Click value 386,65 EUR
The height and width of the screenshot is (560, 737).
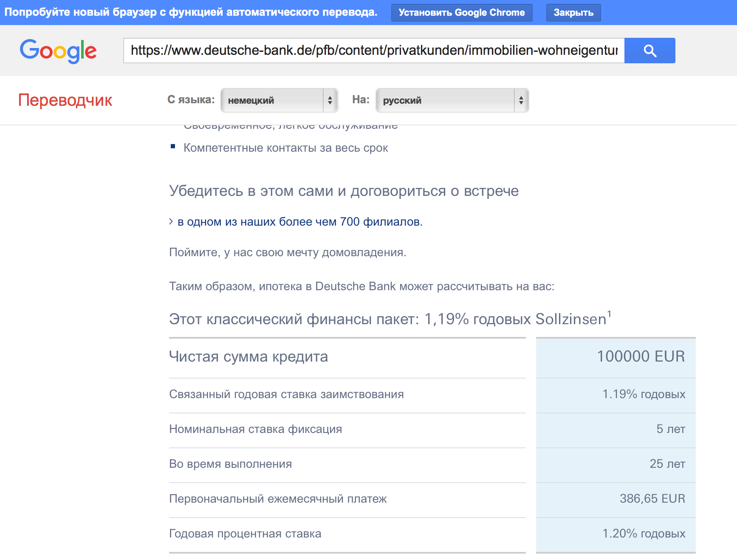click(652, 499)
